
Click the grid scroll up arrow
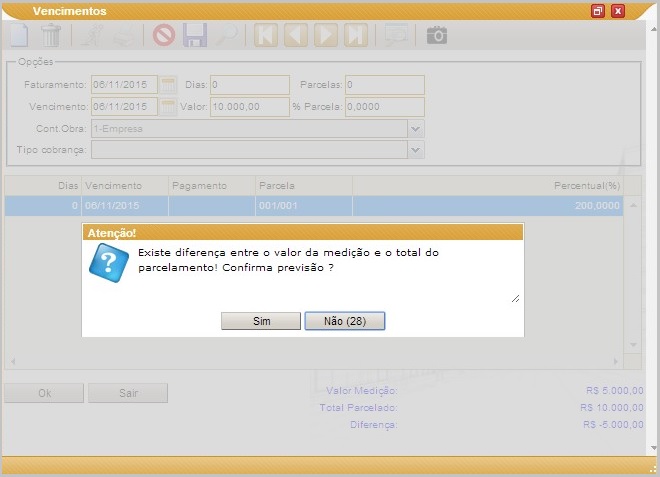(x=633, y=205)
